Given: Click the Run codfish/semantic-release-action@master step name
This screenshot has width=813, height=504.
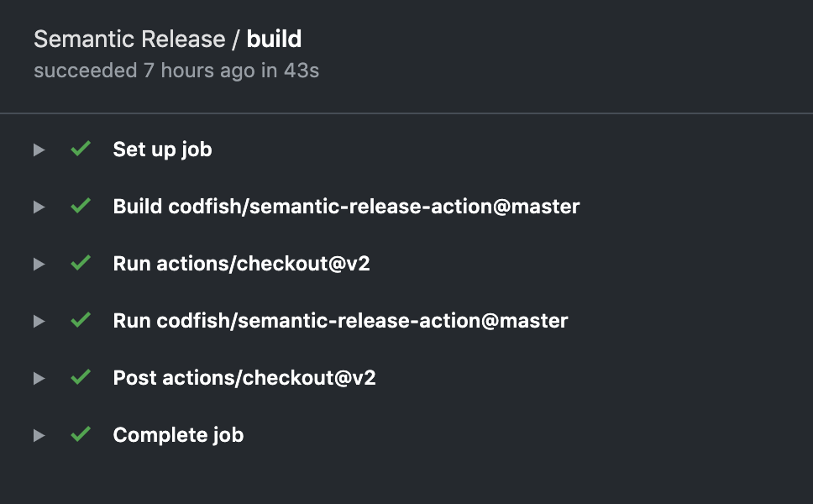Looking at the screenshot, I should tap(340, 320).
